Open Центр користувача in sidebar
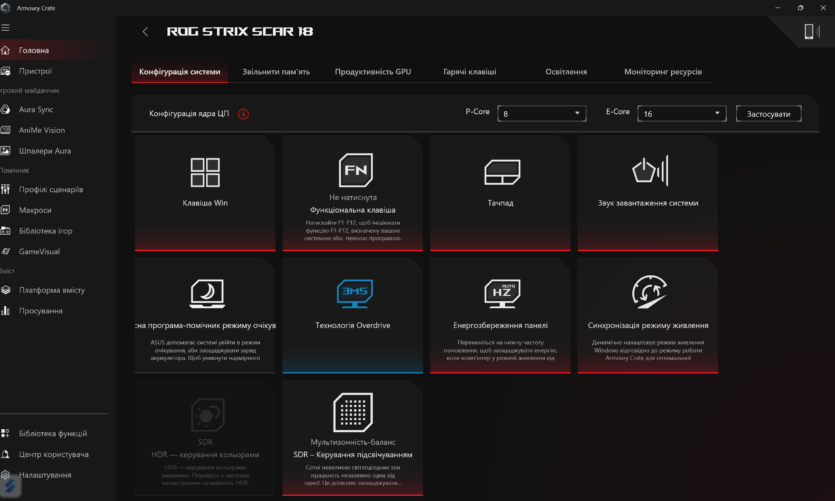The image size is (835, 501). (53, 454)
